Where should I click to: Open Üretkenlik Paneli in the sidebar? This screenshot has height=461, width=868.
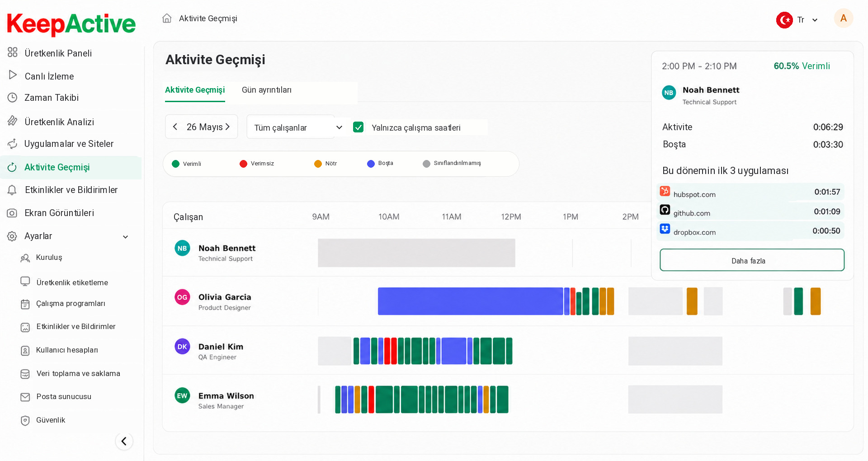pyautogui.click(x=58, y=53)
